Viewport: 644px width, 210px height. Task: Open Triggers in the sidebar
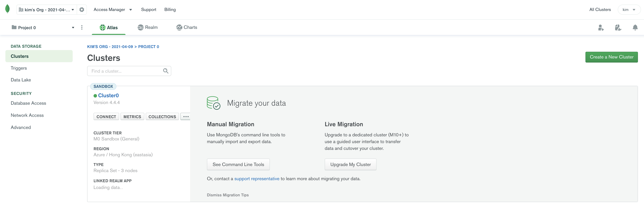point(19,68)
